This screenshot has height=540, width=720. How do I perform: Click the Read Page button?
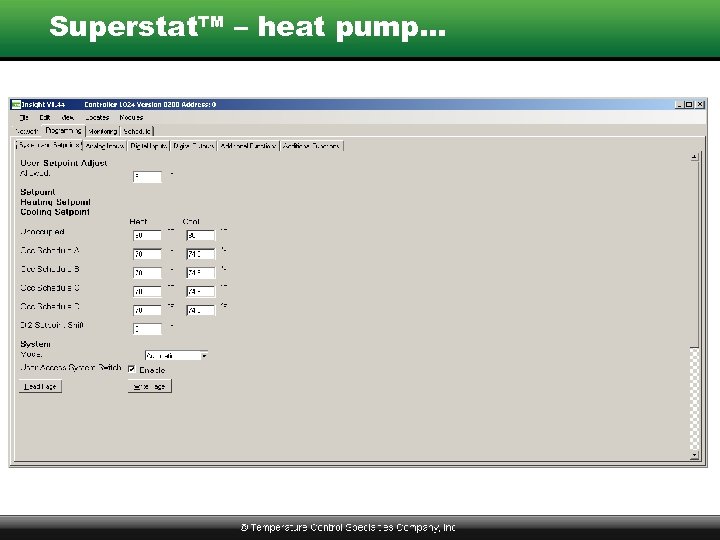[x=40, y=387]
